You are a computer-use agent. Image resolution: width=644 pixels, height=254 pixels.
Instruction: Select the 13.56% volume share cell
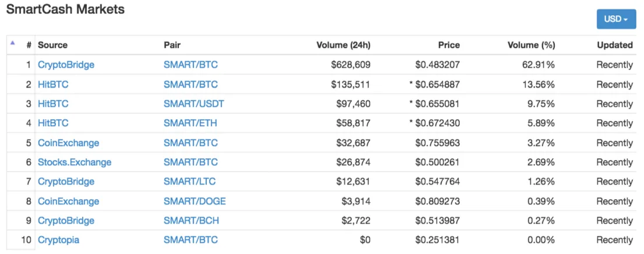click(539, 85)
